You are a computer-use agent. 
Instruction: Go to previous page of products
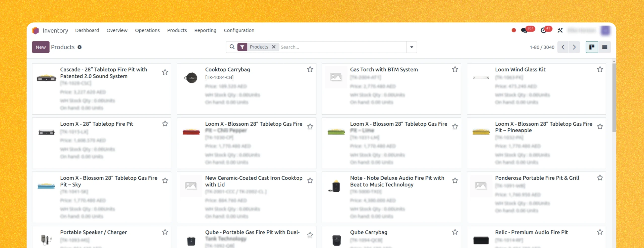(x=563, y=47)
